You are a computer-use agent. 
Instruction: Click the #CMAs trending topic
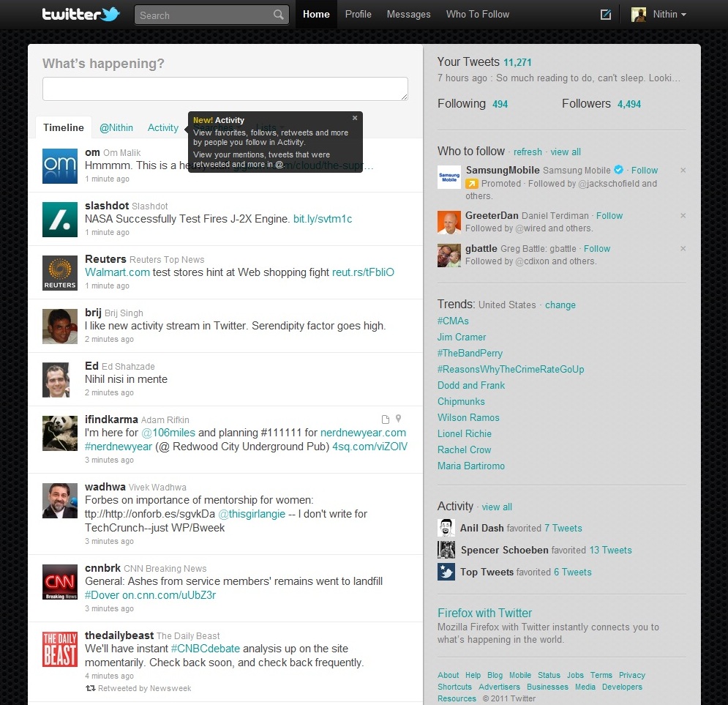click(x=453, y=321)
